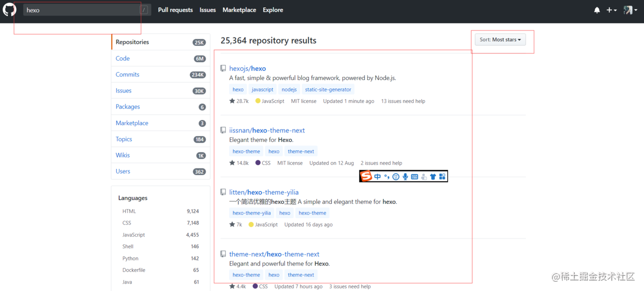Click hexo-theme tag under iissnan repo
The image size is (644, 291).
point(246,152)
